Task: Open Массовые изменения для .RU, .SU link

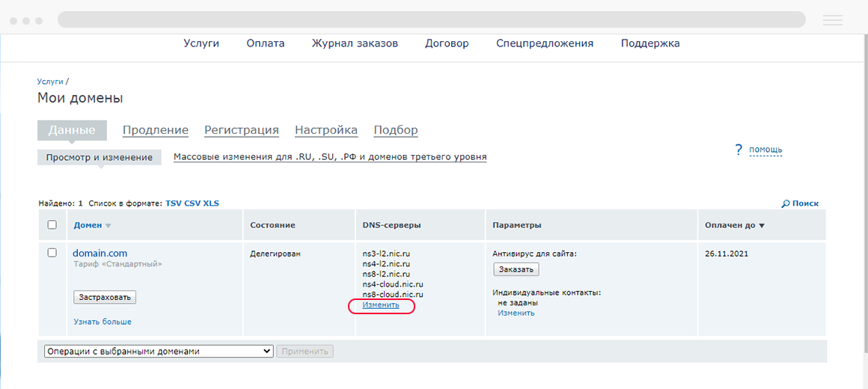Action: point(330,157)
